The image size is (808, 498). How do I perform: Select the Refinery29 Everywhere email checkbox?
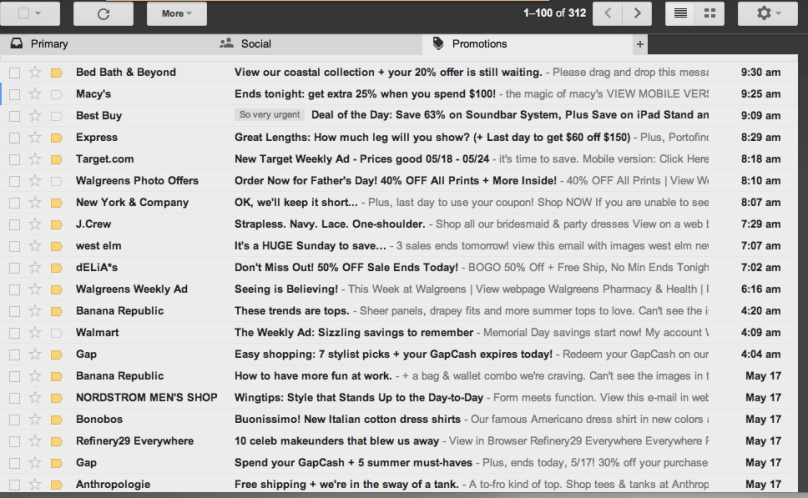14,441
